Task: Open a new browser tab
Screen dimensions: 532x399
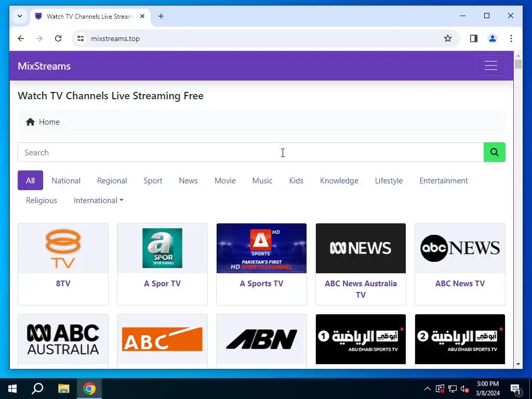Action: tap(161, 16)
